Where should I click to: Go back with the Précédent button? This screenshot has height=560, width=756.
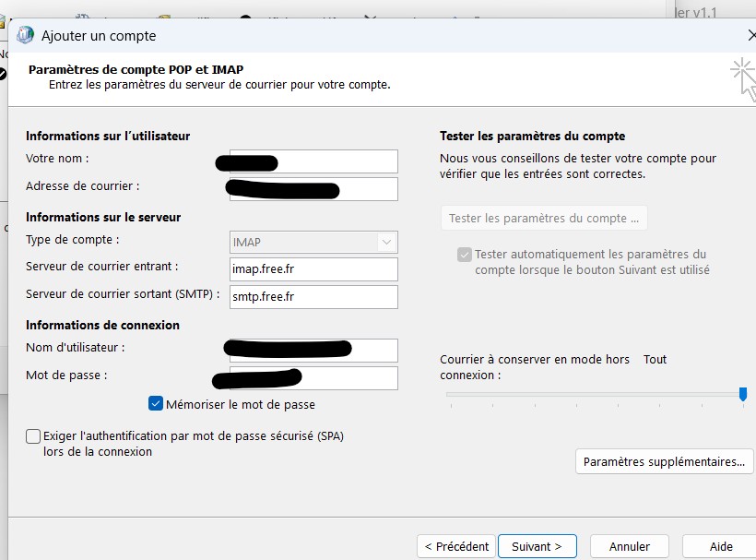point(456,546)
